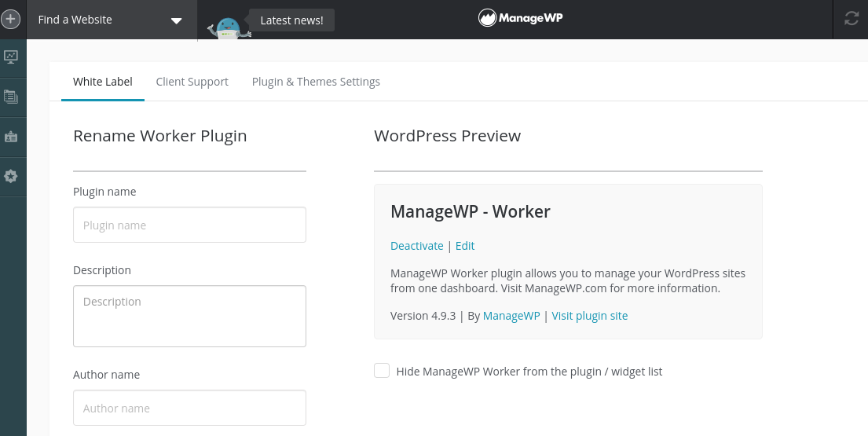
Task: Click the refresh sync icon
Action: [852, 19]
